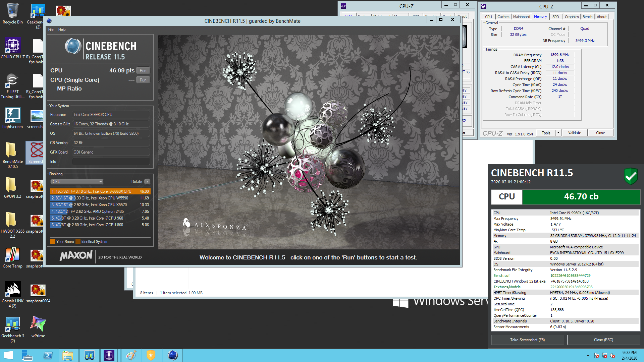Switch to the CPU tab in CPU-Z
644x362 pixels.
tap(488, 17)
